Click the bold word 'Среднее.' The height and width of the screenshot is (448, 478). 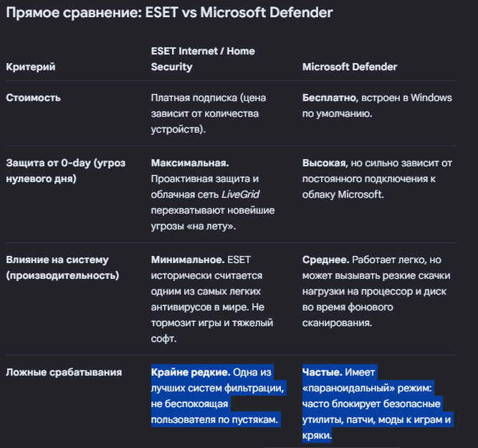point(325,259)
